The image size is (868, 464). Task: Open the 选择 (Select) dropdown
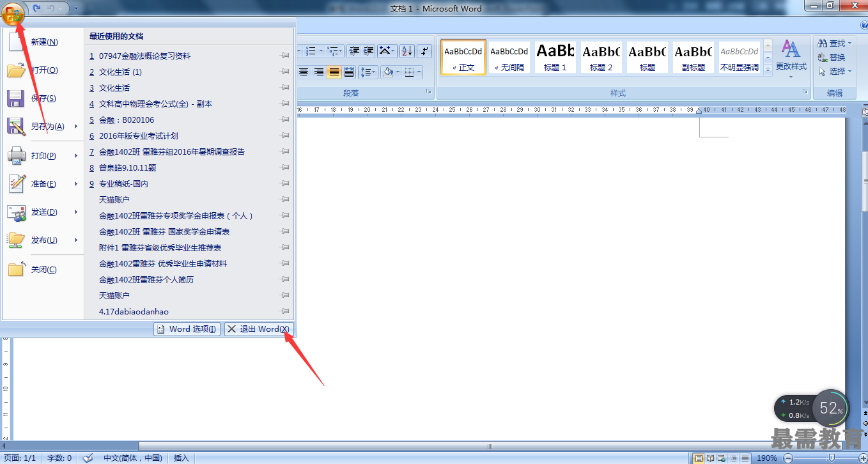click(835, 72)
